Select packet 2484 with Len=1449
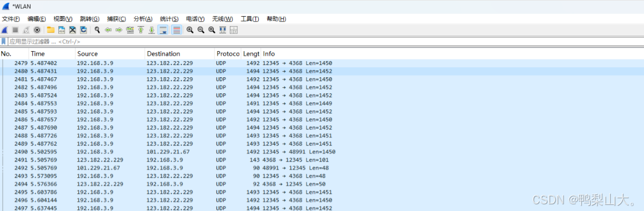The width and height of the screenshot is (644, 211). tap(322, 103)
